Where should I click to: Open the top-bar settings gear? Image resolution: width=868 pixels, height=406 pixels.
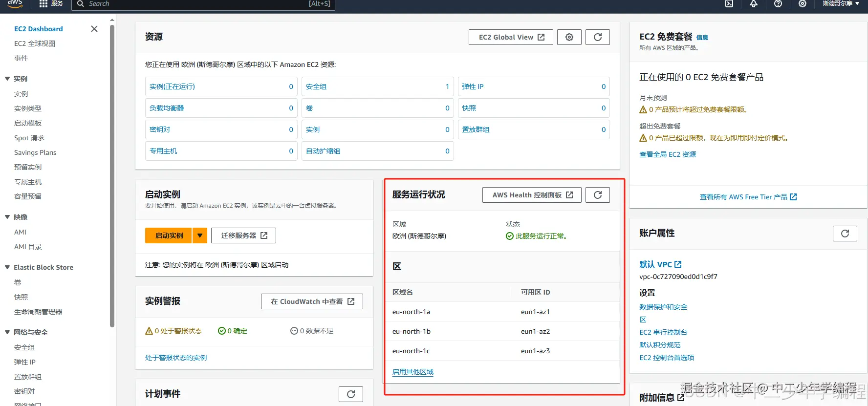803,3
